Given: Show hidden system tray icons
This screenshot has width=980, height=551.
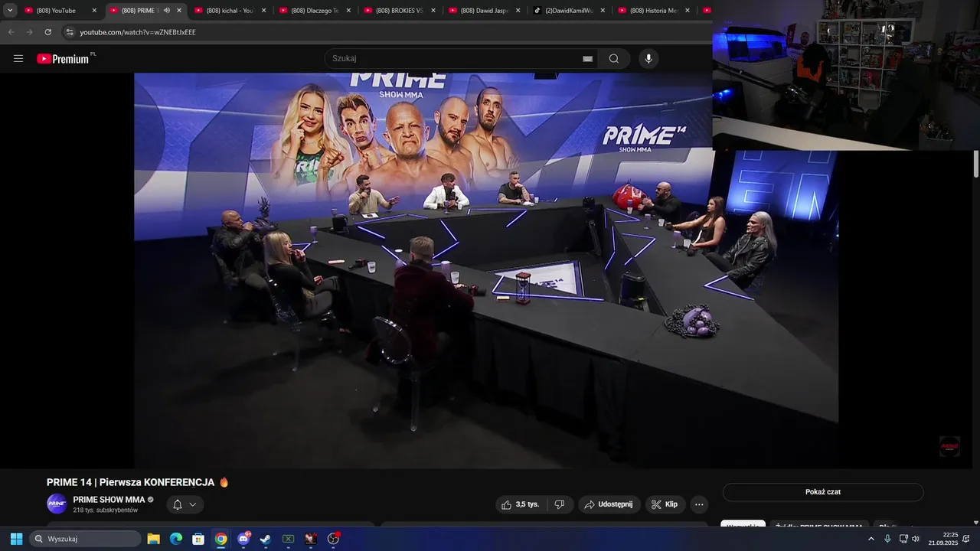Looking at the screenshot, I should 871,539.
